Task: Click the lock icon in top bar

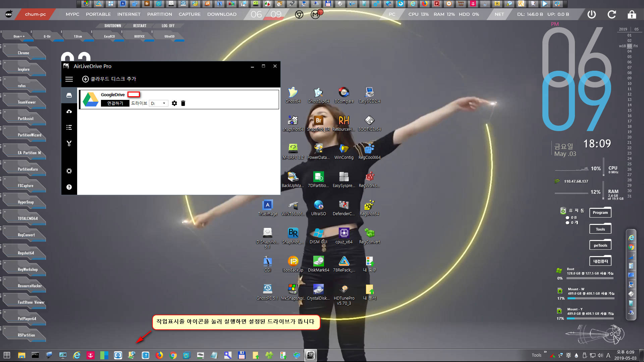Action: click(x=632, y=14)
